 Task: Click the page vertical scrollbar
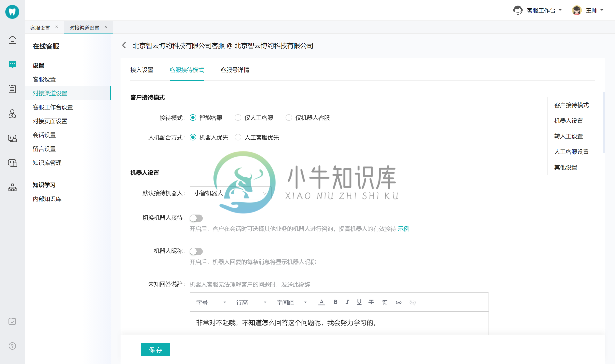coord(604,123)
